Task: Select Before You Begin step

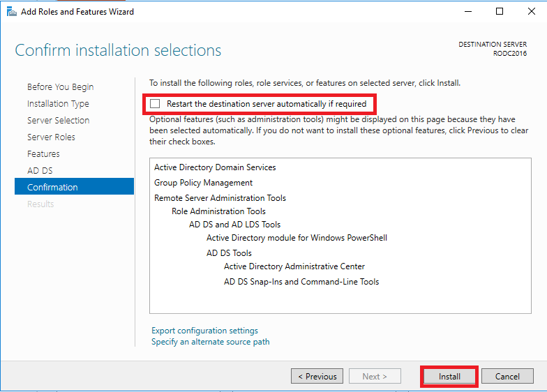Action: point(60,86)
